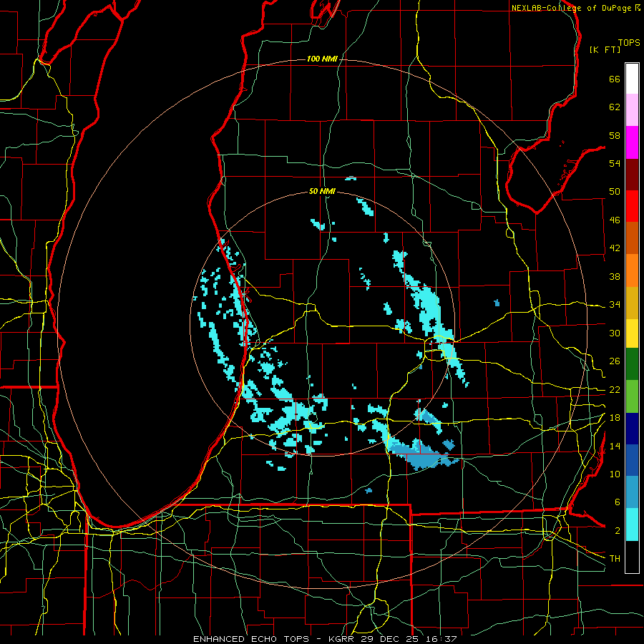Click the [K FT] units label
The height and width of the screenshot is (644, 644).
[x=605, y=50]
